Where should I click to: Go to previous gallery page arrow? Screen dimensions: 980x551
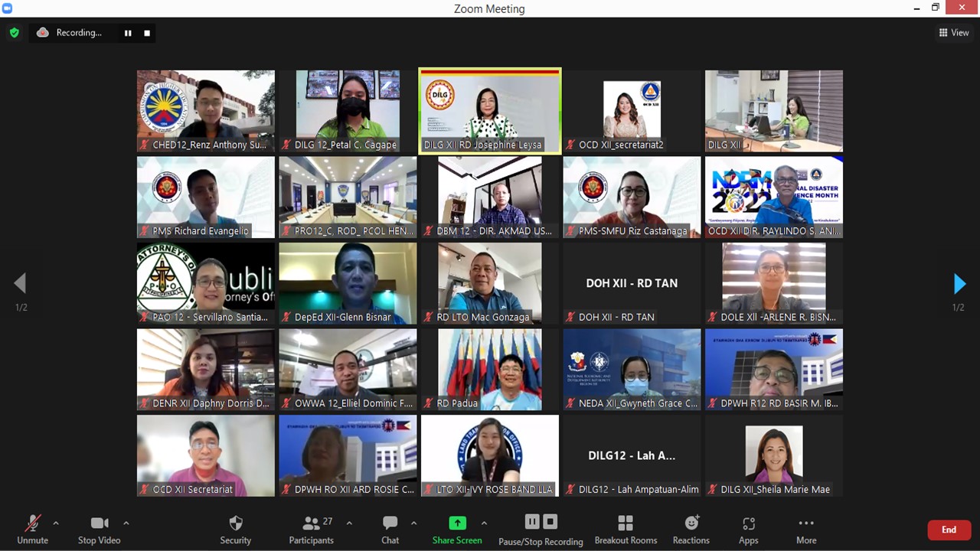20,284
